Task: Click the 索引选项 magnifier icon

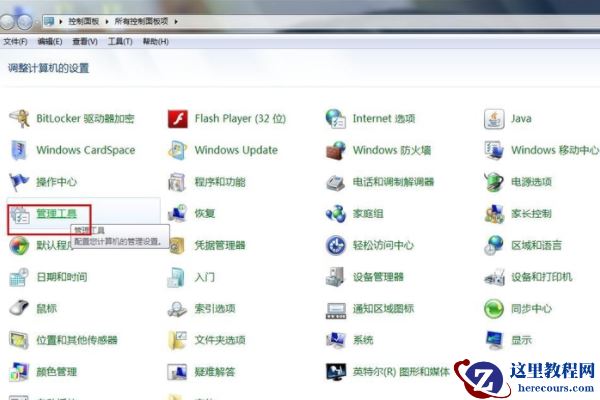Action: pos(178,309)
